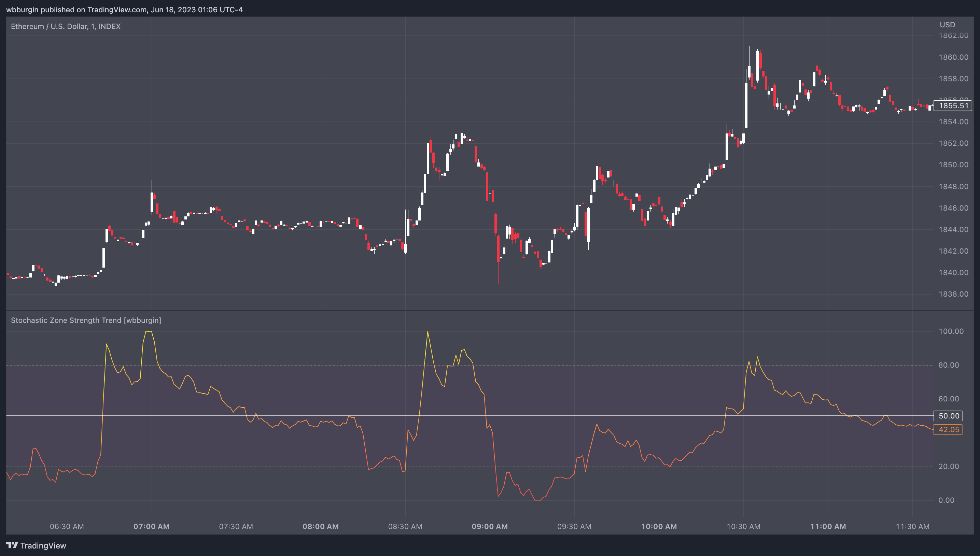Click the 09:00 AM time axis label
Image resolution: width=980 pixels, height=556 pixels.
pyautogui.click(x=490, y=526)
